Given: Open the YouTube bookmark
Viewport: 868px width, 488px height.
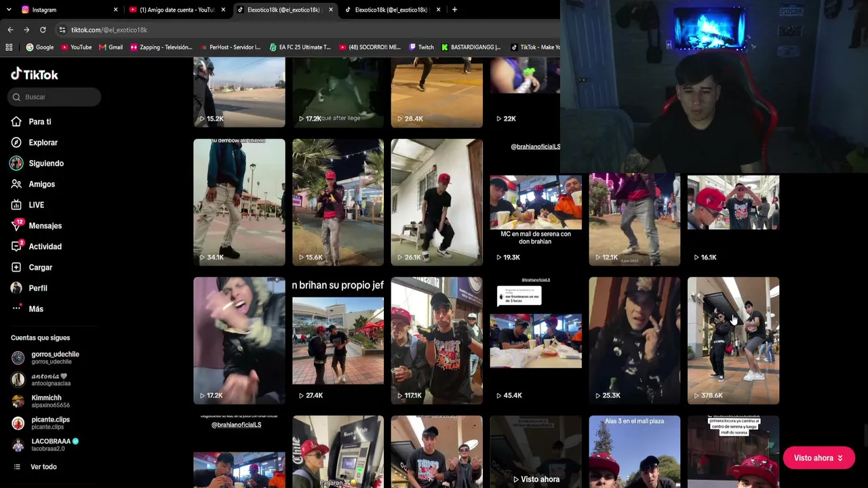Looking at the screenshot, I should point(76,47).
